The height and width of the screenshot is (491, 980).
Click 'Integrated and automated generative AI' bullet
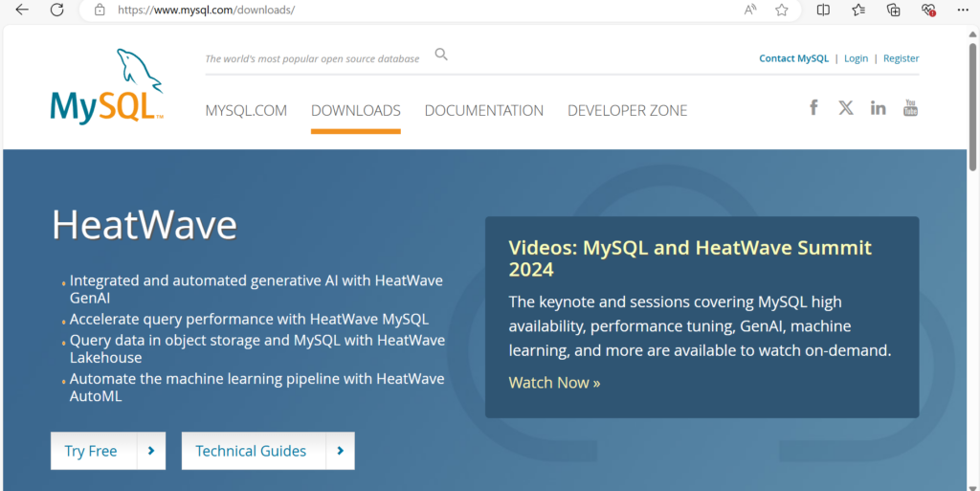256,289
